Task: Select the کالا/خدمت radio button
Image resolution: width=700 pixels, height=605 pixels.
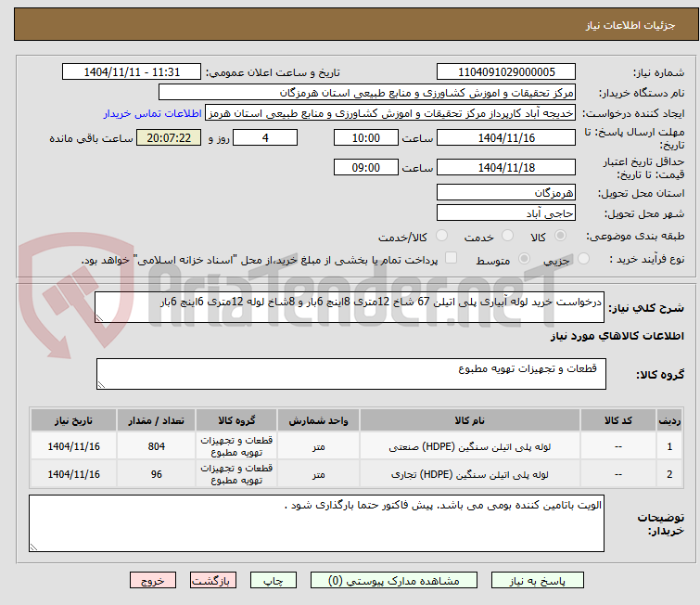Action: tap(441, 236)
